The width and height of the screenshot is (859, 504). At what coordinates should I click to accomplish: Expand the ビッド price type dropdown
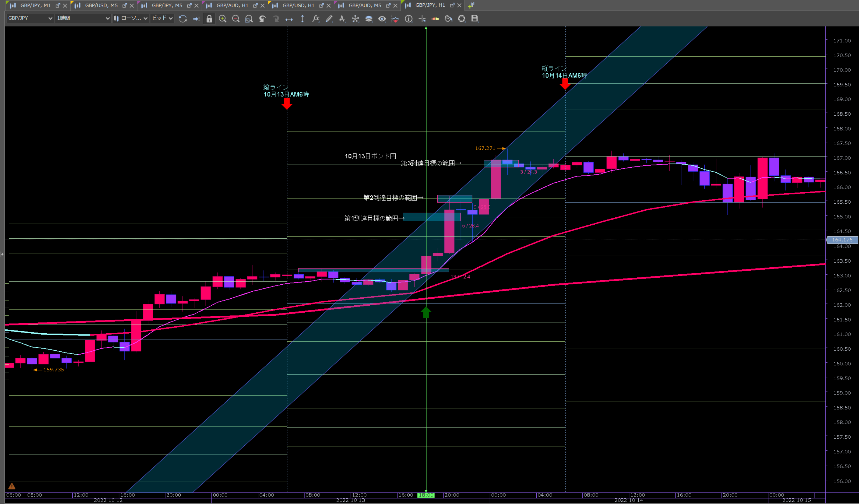162,18
